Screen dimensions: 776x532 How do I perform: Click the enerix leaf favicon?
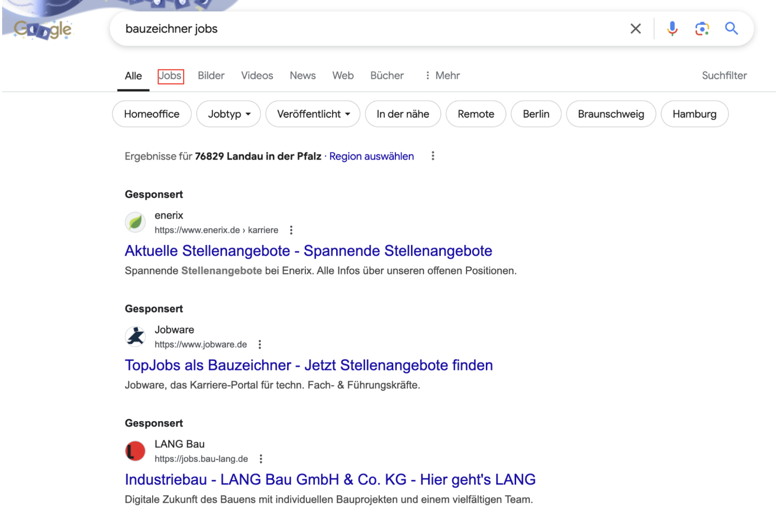point(135,222)
